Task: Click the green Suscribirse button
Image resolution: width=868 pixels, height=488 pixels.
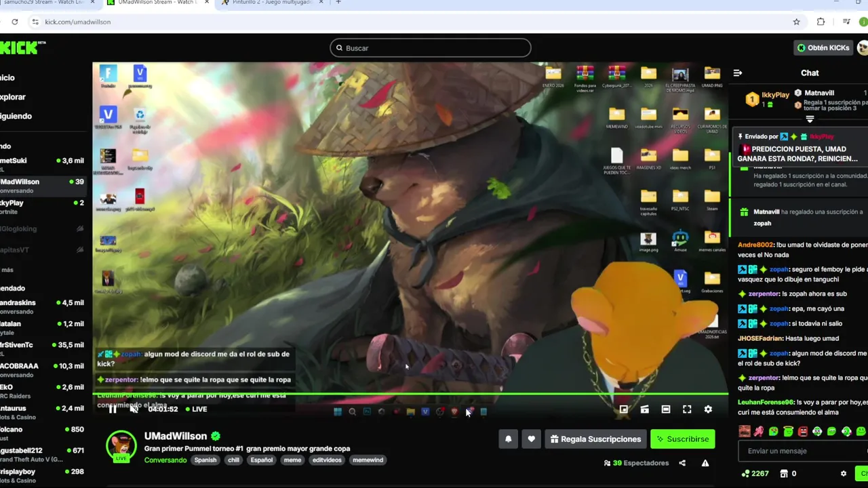Action: pos(682,439)
